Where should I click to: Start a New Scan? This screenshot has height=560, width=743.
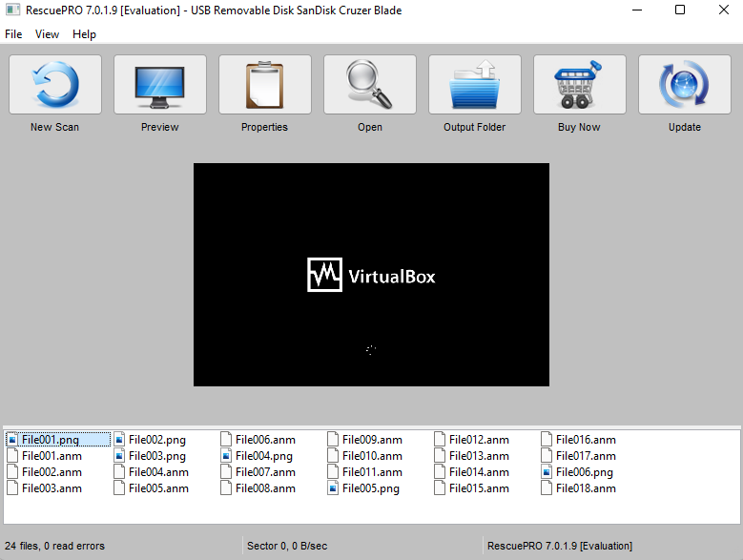(x=55, y=85)
